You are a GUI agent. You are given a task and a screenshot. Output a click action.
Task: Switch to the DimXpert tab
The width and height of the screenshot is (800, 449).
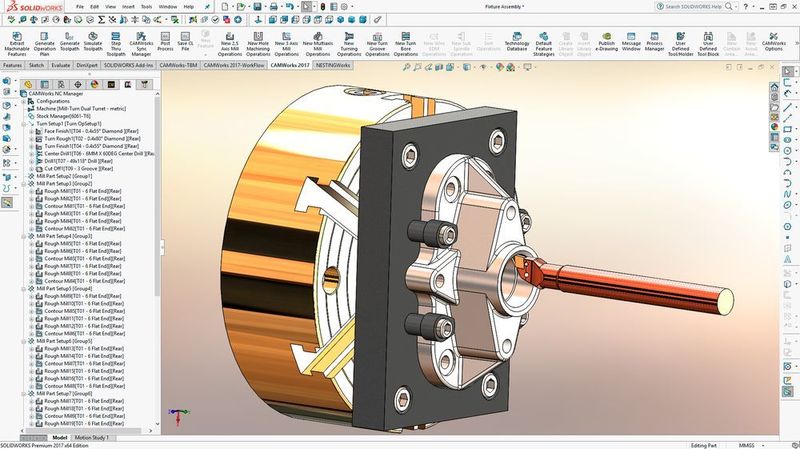click(x=87, y=65)
